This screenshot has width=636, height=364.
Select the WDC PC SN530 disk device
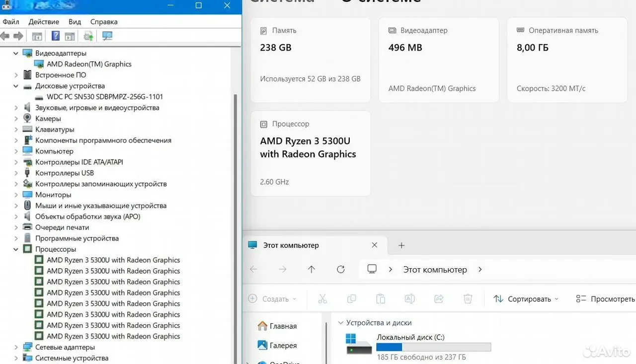pyautogui.click(x=105, y=97)
